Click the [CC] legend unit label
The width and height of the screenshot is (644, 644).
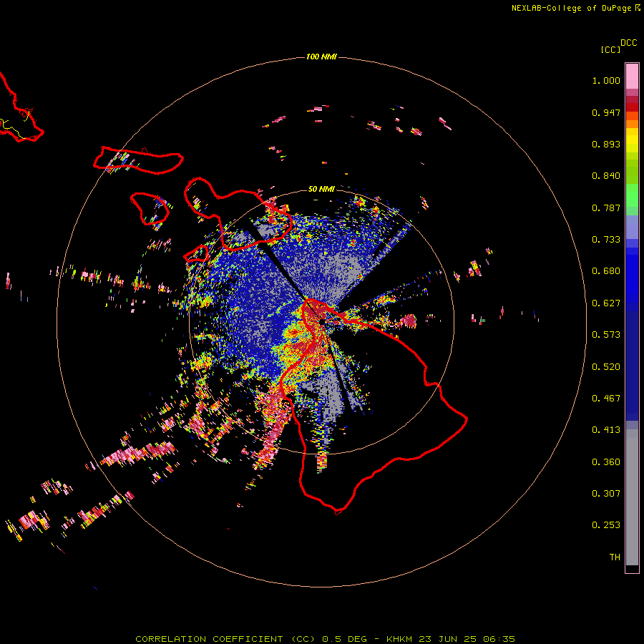(610, 49)
